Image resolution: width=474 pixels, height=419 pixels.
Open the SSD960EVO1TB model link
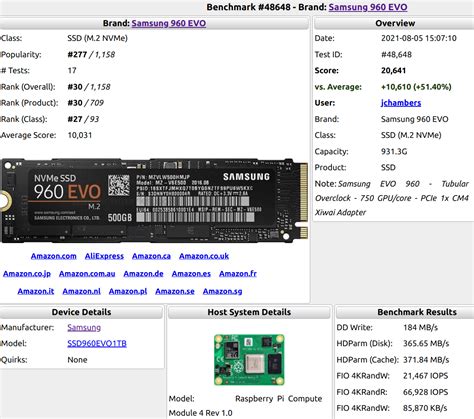(97, 343)
